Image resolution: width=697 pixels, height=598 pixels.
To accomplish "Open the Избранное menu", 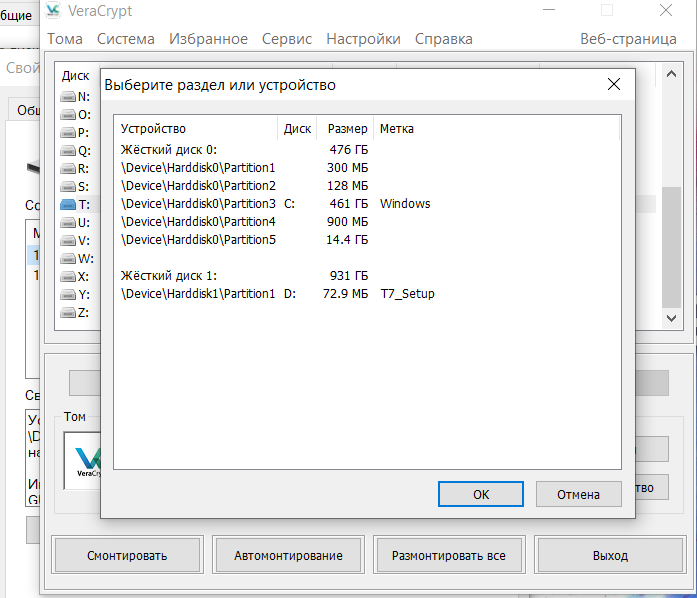I will click(x=208, y=39).
